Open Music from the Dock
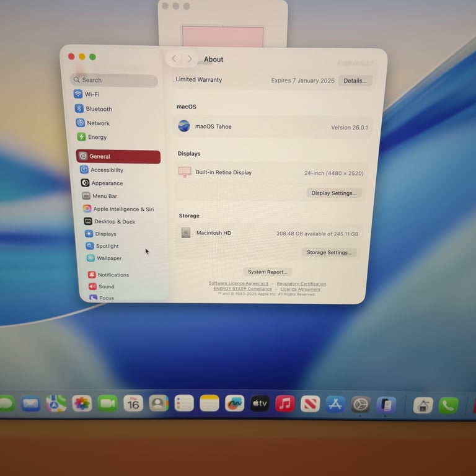 click(285, 403)
